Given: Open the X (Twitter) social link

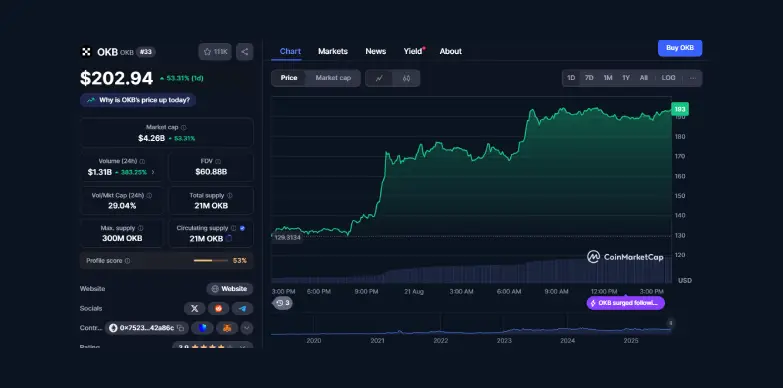Looking at the screenshot, I should click(195, 309).
